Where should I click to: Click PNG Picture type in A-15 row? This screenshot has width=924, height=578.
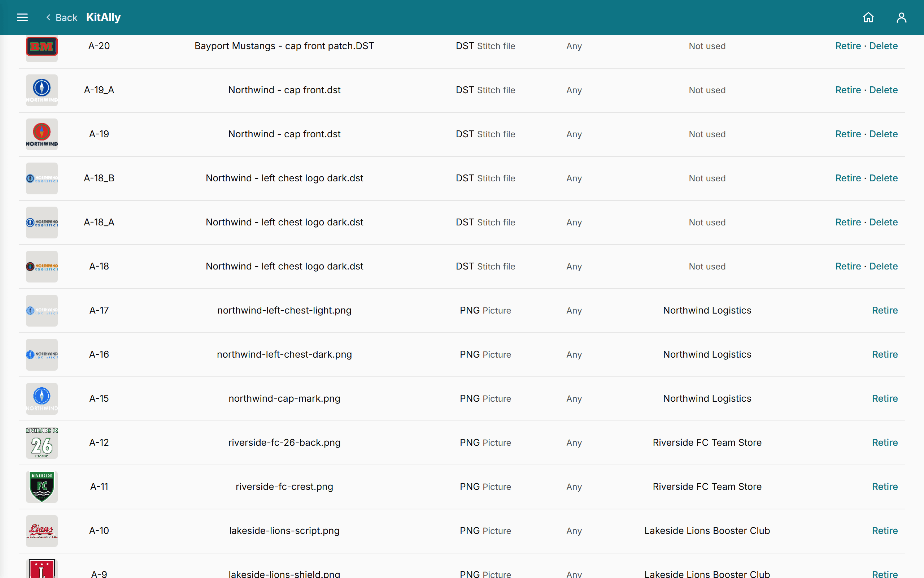point(485,398)
